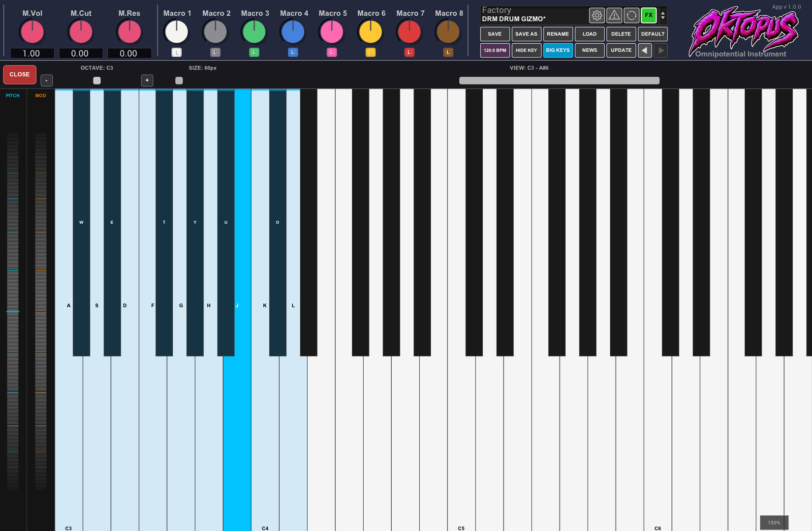Toggle the HIDE KEY button
This screenshot has width=812, height=531.
tap(526, 50)
